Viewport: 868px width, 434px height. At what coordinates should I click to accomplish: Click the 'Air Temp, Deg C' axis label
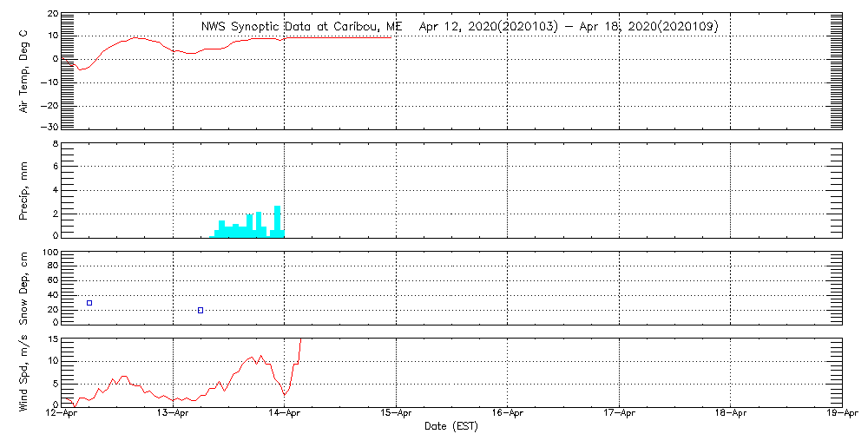point(23,70)
